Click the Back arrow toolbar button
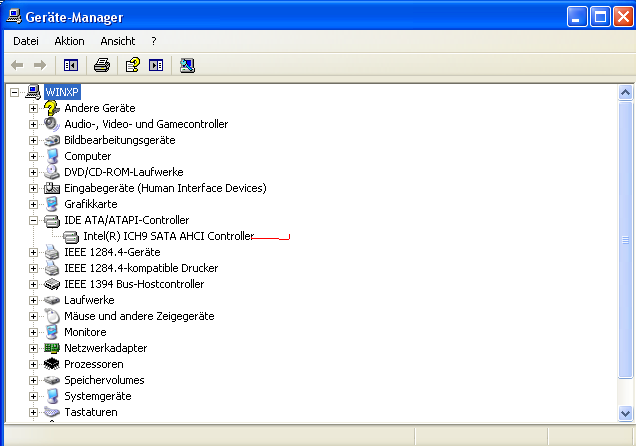The height and width of the screenshot is (446, 636). 17,65
